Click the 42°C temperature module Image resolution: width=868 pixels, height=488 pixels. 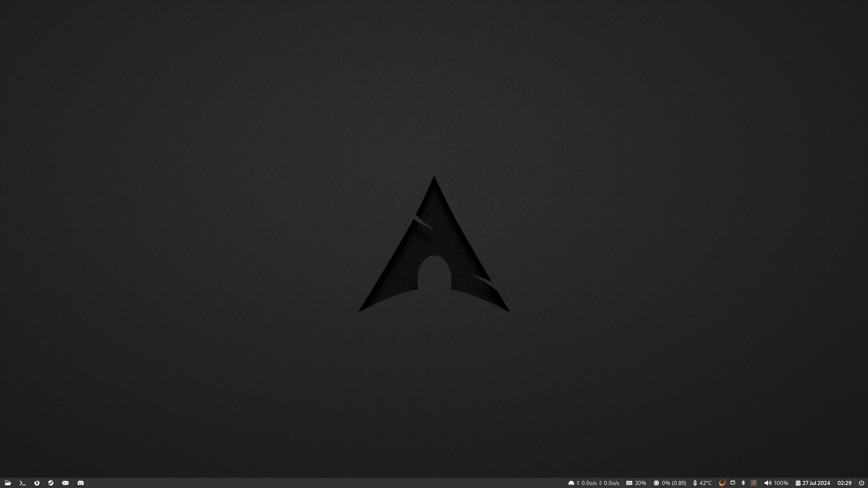(702, 483)
